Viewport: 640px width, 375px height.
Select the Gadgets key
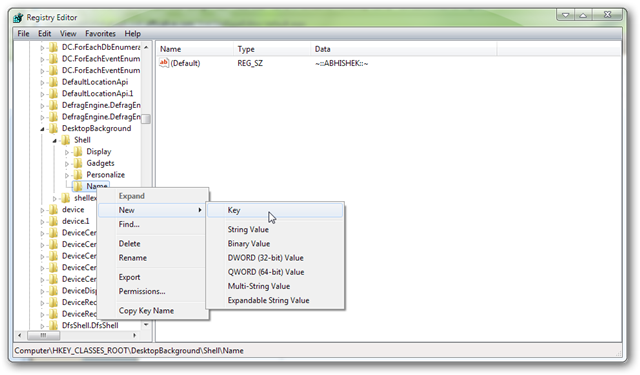pos(100,163)
